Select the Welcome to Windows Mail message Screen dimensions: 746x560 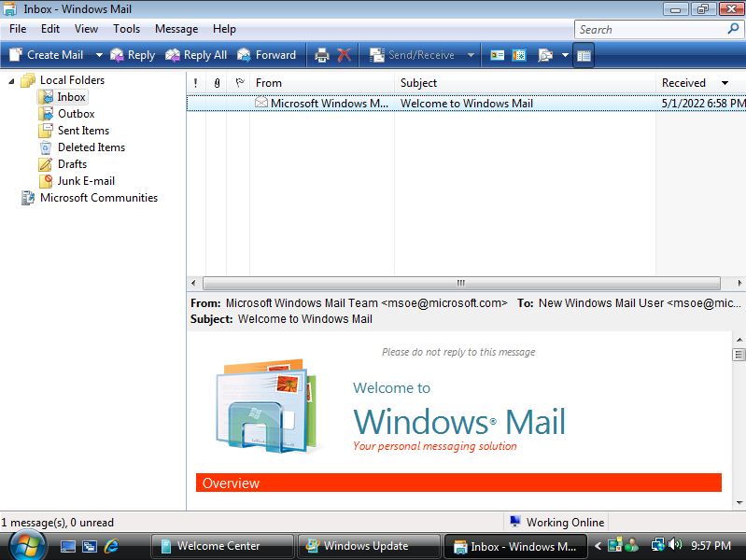click(x=466, y=104)
